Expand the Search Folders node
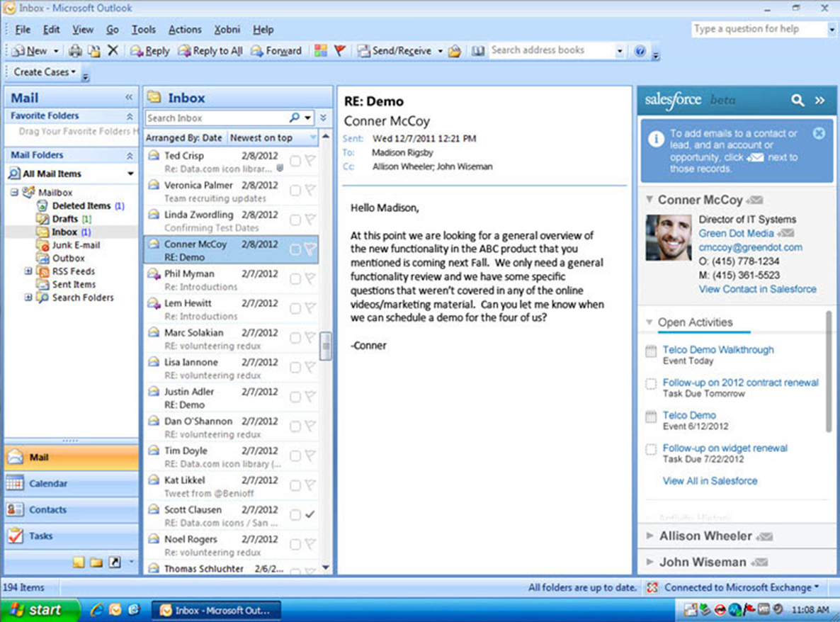 pyautogui.click(x=28, y=298)
